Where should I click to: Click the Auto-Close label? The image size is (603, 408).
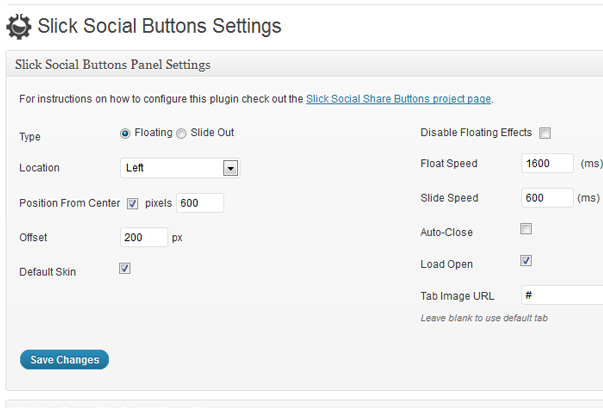click(x=447, y=232)
